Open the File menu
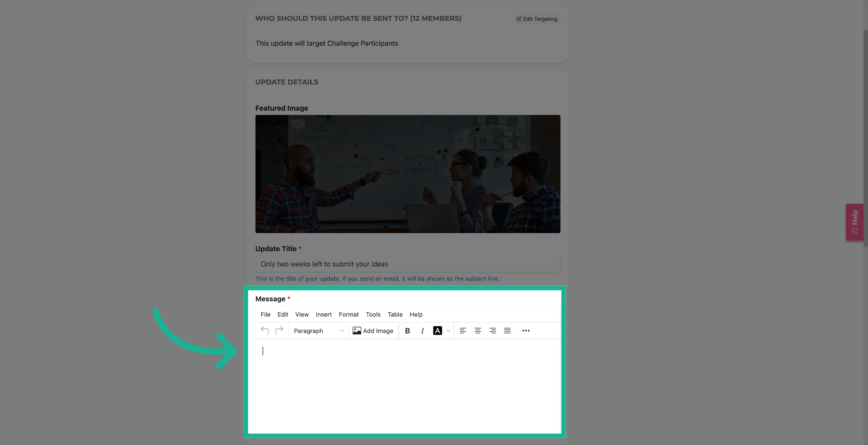This screenshot has height=445, width=868. click(265, 314)
